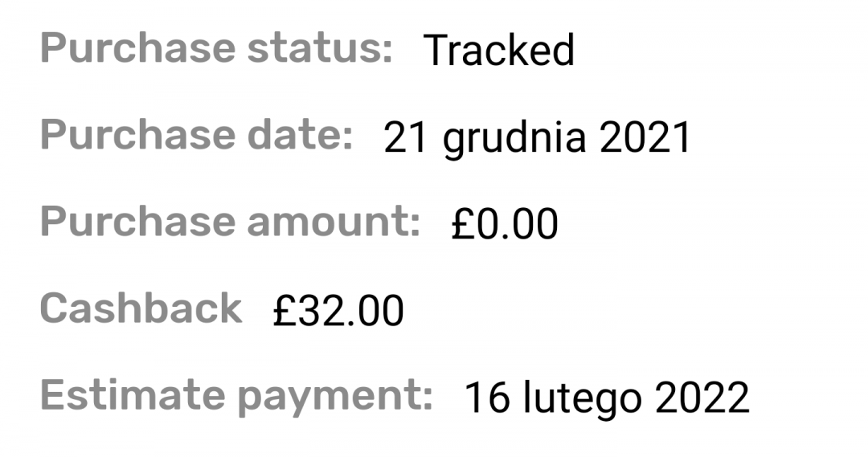Click the year '2021' in purchase date
The width and height of the screenshot is (868, 457).
(x=645, y=138)
